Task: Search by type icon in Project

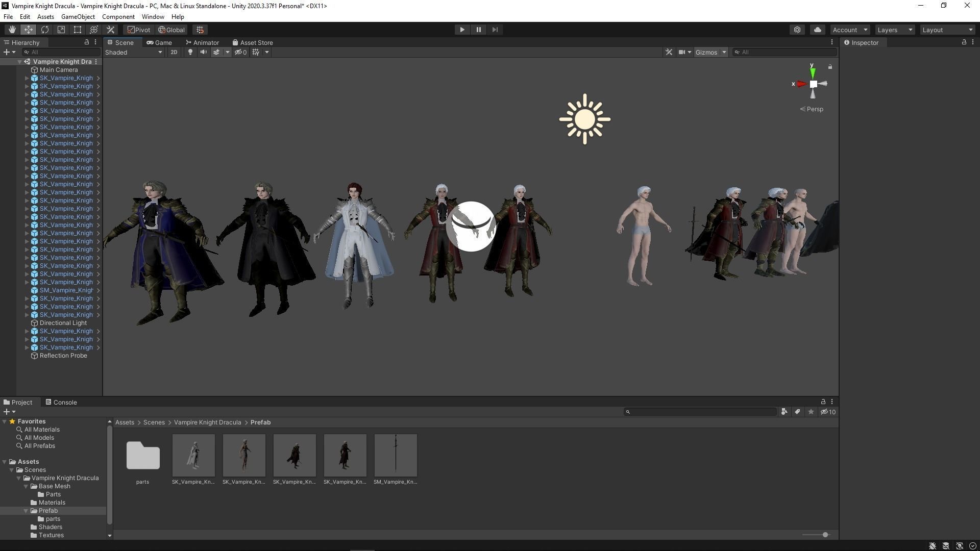Action: (x=784, y=412)
